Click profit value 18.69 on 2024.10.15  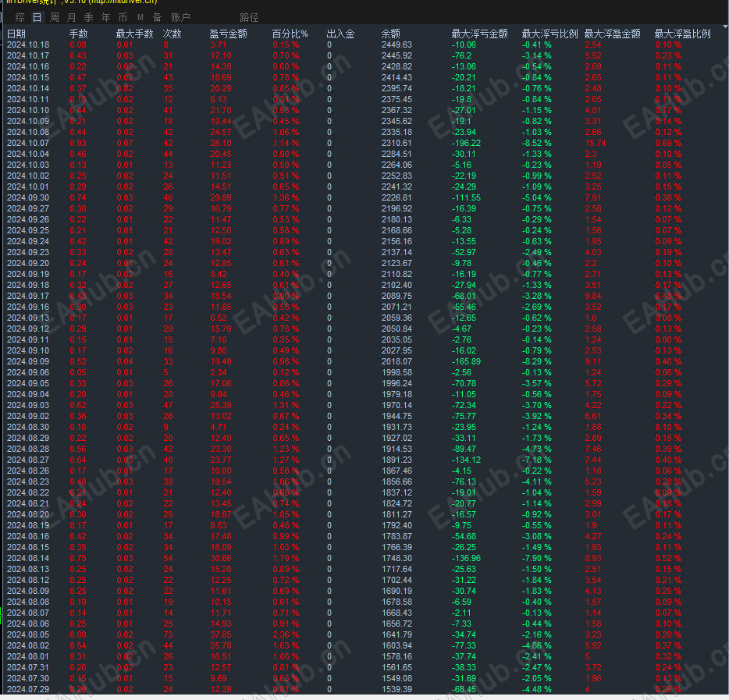pos(221,77)
